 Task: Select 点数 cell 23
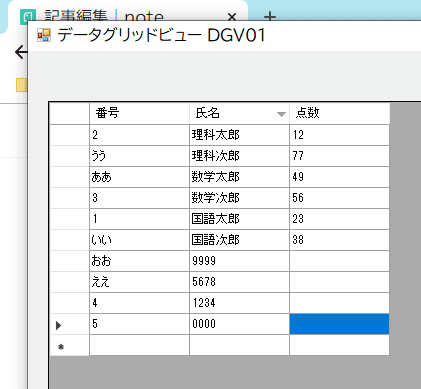tap(339, 219)
